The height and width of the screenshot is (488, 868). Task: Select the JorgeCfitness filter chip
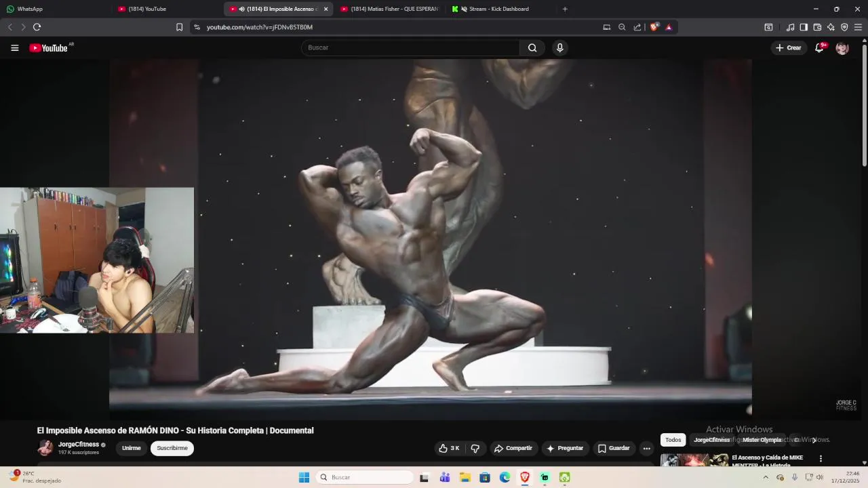point(711,440)
